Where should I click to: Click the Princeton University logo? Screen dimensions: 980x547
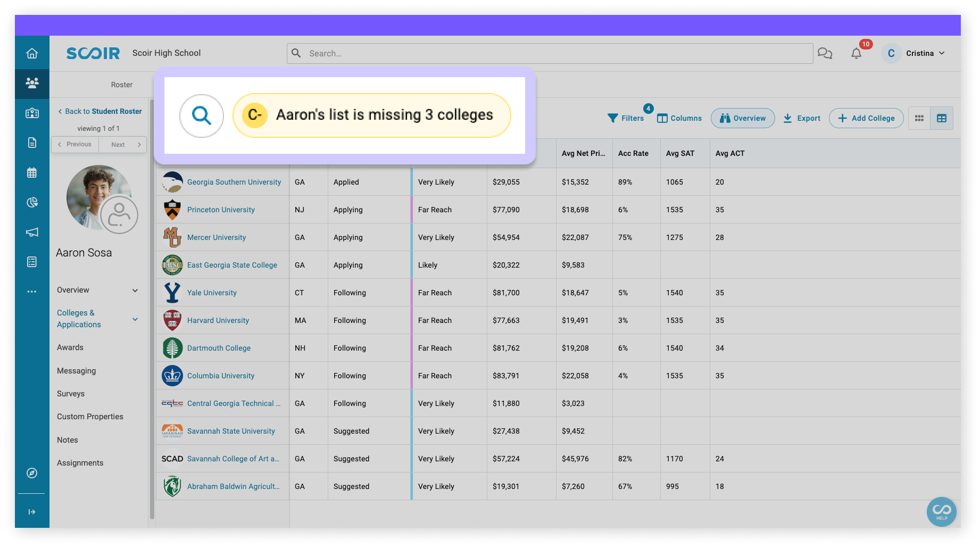tap(172, 210)
